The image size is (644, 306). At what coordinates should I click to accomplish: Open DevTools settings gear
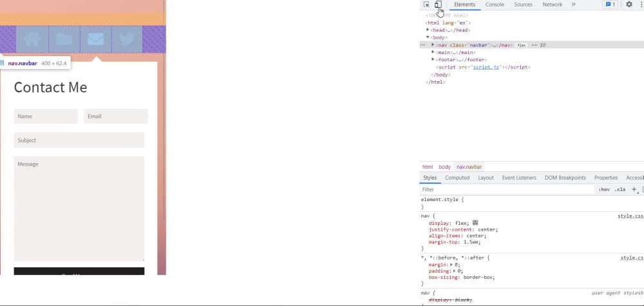coord(629,5)
